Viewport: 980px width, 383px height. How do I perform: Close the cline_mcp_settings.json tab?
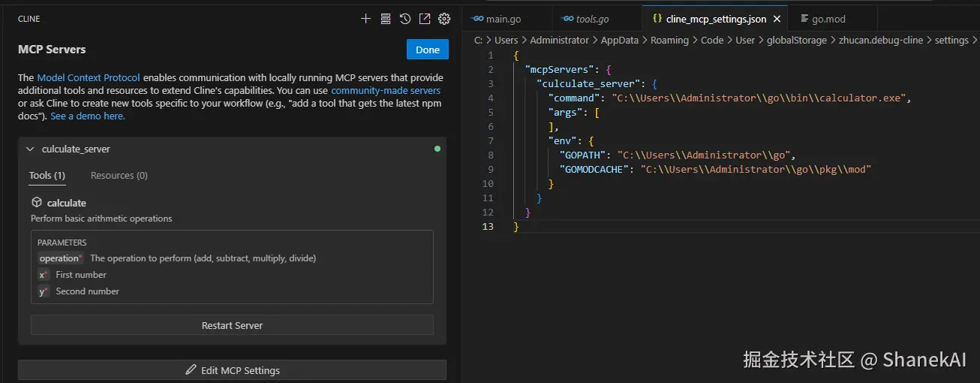point(777,19)
